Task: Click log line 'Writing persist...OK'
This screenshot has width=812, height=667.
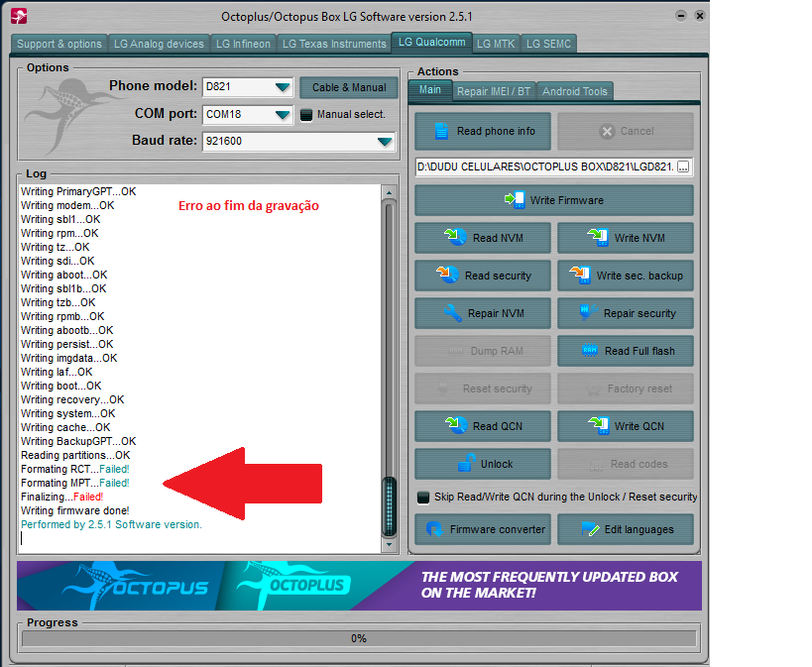Action: pos(66,344)
